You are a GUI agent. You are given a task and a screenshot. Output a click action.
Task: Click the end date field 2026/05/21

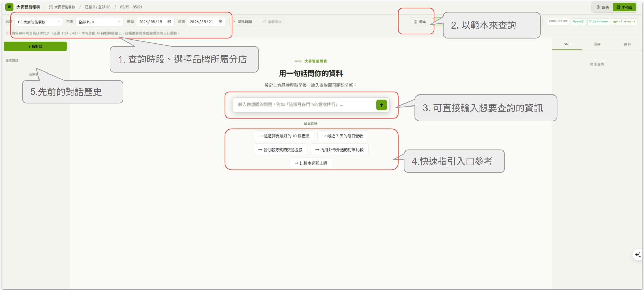(206, 22)
